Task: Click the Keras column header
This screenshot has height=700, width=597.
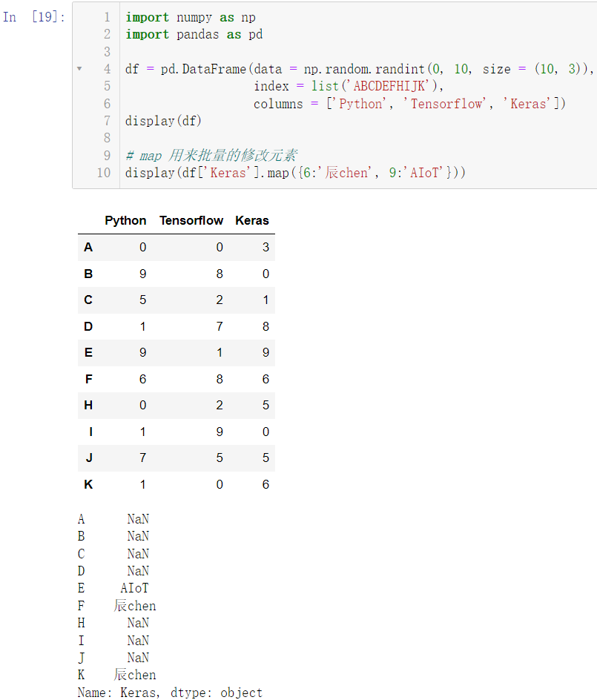Action: 252,220
